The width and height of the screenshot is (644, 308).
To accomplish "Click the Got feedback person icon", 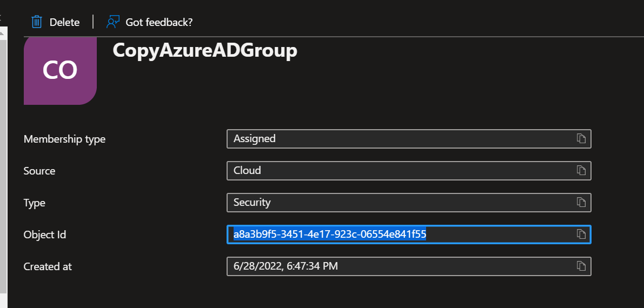I will [x=113, y=22].
